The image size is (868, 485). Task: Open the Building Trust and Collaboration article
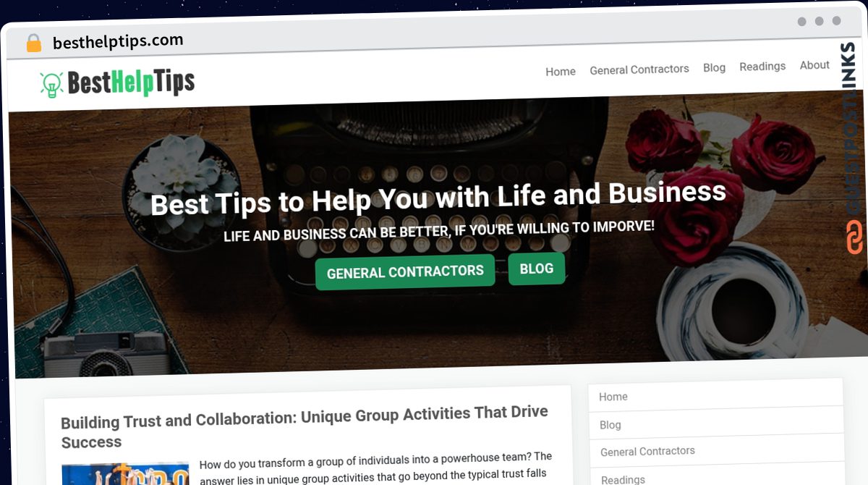305,428
